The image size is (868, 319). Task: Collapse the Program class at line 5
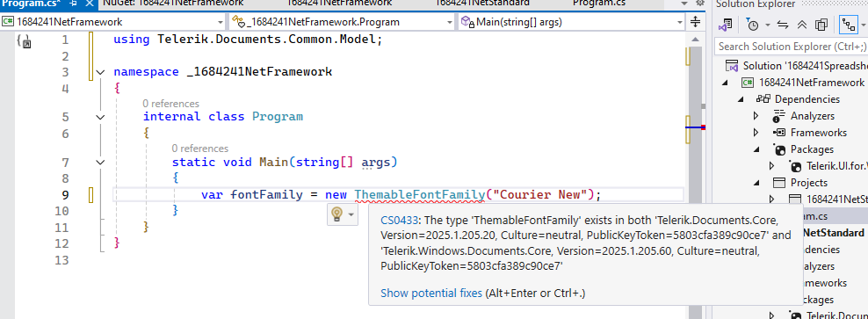[100, 117]
